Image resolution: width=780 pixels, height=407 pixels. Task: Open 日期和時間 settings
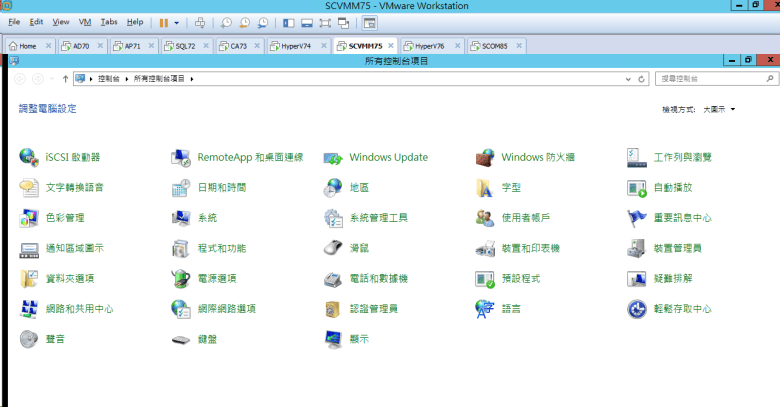tap(221, 187)
